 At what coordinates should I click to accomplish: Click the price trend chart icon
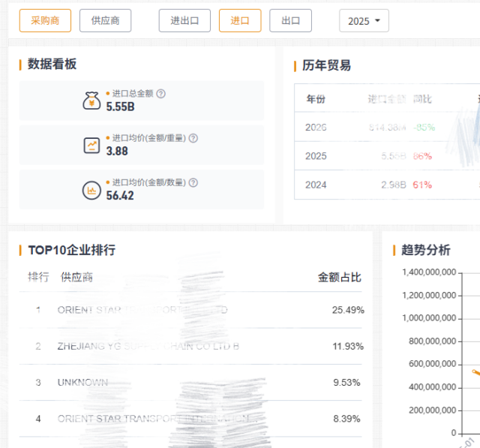[91, 145]
